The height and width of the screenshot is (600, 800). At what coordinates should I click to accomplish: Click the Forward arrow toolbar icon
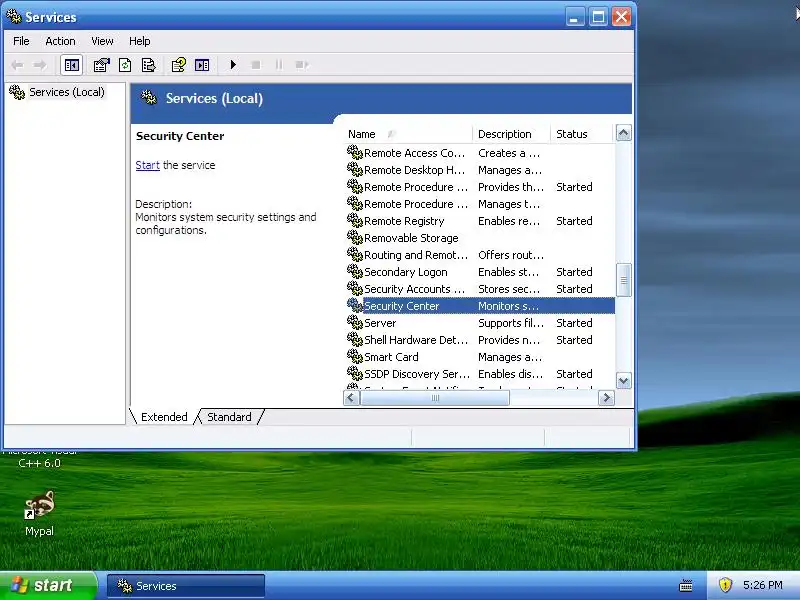[40, 65]
